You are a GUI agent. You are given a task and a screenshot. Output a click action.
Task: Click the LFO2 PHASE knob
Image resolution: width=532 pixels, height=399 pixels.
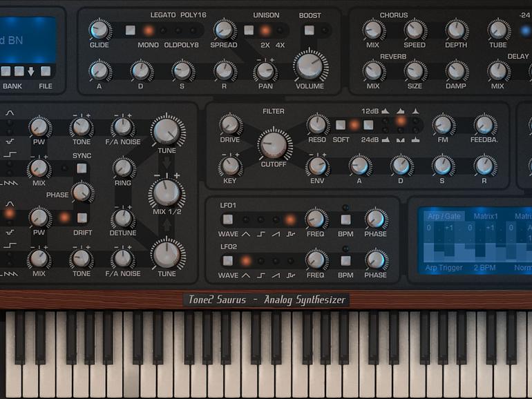pyautogui.click(x=376, y=260)
